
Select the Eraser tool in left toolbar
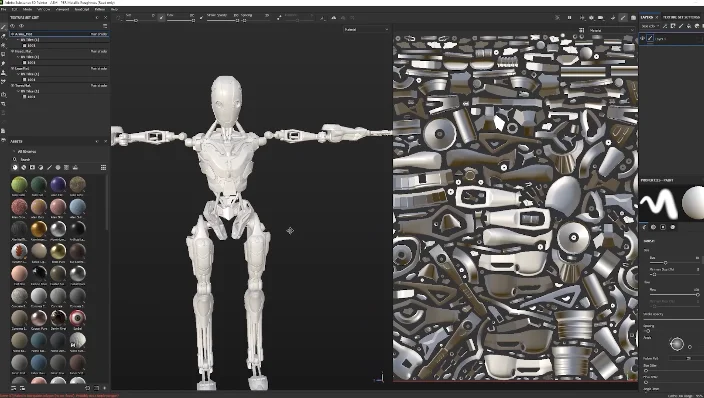click(x=4, y=36)
